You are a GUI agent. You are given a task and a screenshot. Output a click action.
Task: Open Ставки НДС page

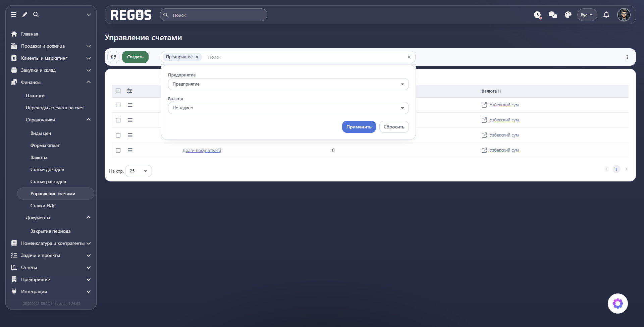[x=43, y=206]
